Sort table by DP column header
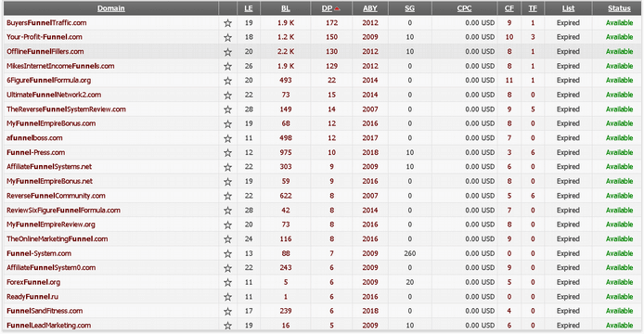Image resolution: width=644 pixels, height=334 pixels. tap(327, 8)
